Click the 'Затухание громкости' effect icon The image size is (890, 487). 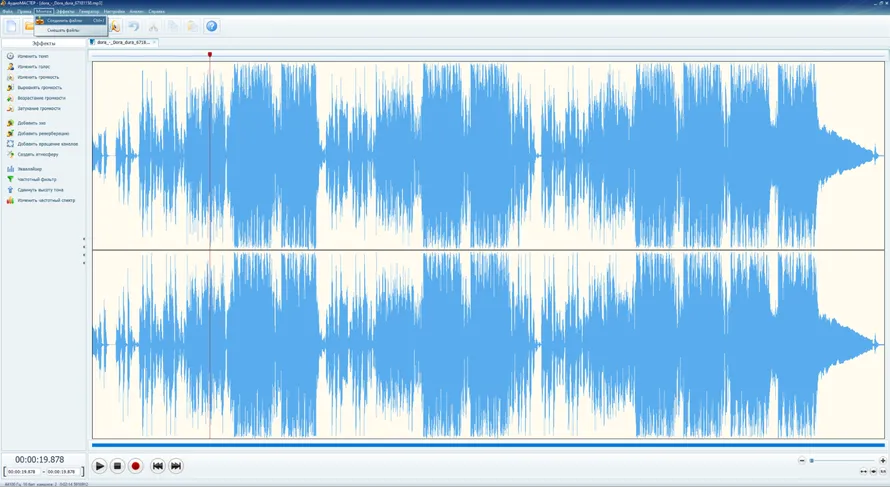10,108
